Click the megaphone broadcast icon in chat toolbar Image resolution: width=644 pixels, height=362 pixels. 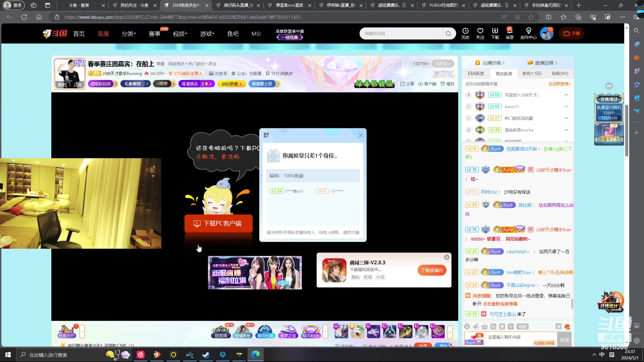[x=475, y=327]
